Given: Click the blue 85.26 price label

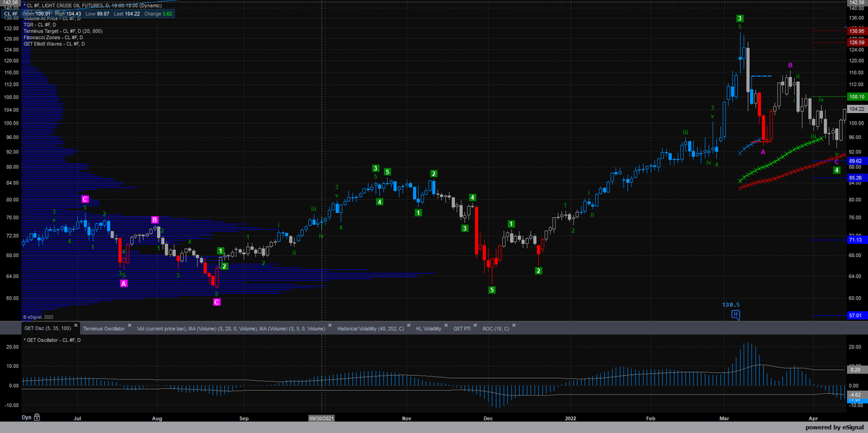Looking at the screenshot, I should point(856,177).
